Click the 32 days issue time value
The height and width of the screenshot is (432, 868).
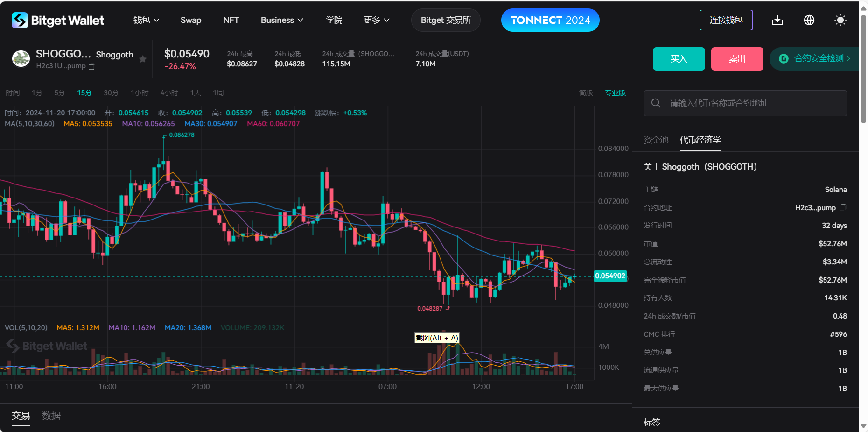(x=834, y=226)
